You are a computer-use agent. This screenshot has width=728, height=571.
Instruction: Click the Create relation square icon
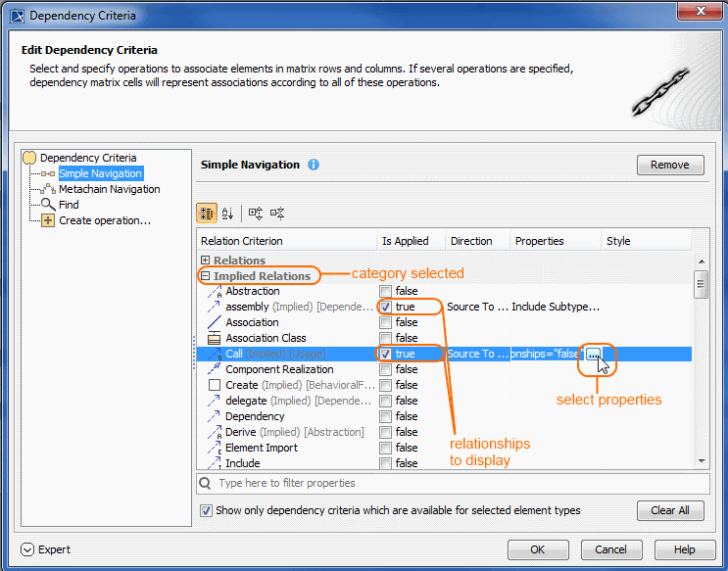point(214,385)
